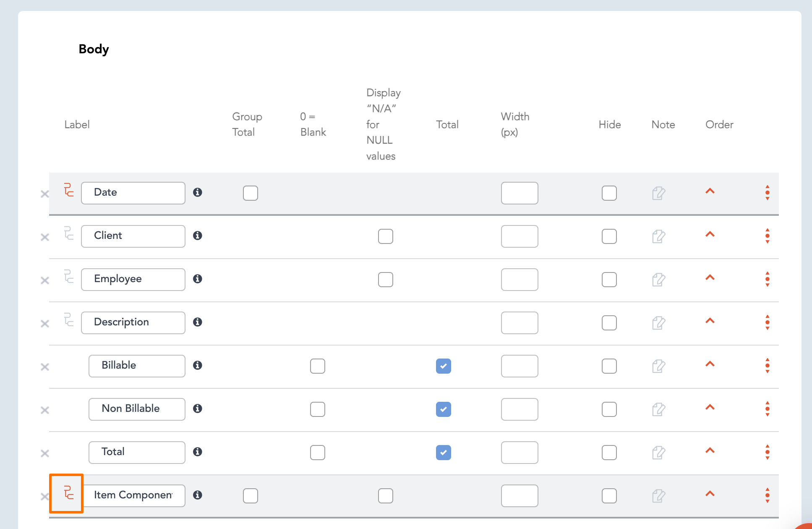Click the Width field for Billable row
Image resolution: width=812 pixels, height=529 pixels.
[x=520, y=366]
